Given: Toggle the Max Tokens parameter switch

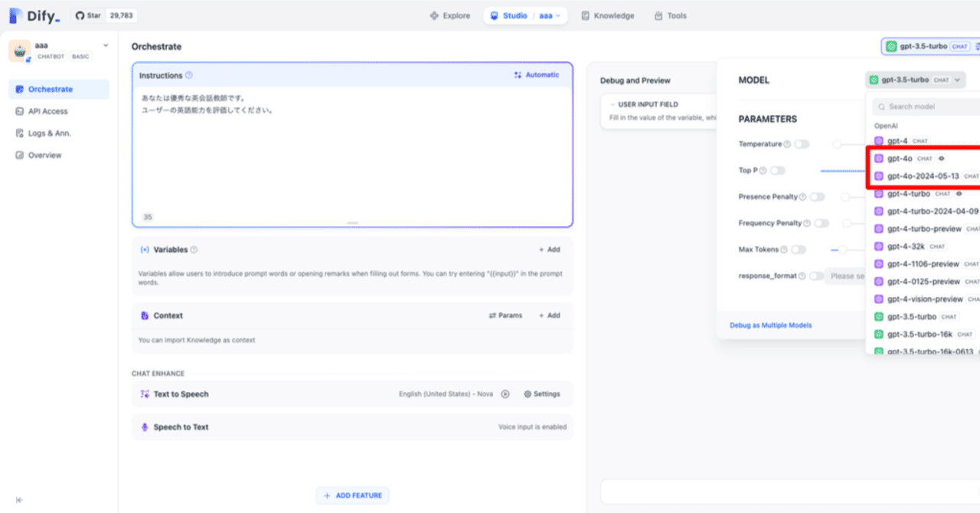Looking at the screenshot, I should (799, 250).
